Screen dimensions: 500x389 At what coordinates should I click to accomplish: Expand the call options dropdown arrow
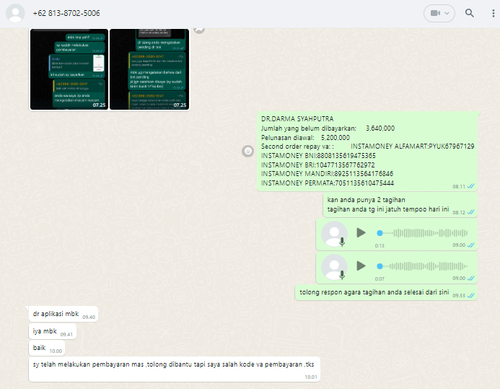[x=447, y=13]
